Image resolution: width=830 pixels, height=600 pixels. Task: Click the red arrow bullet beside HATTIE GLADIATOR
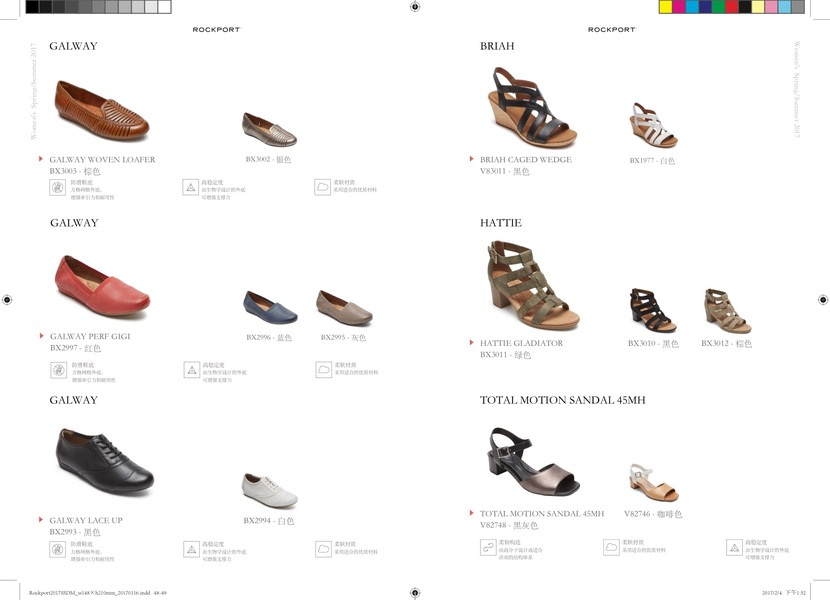(x=471, y=343)
